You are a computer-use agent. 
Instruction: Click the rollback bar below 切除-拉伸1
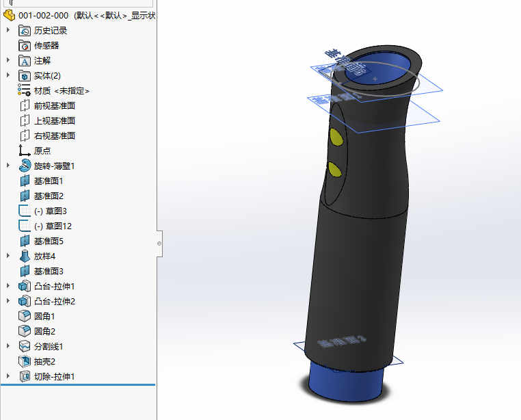pyautogui.click(x=78, y=384)
